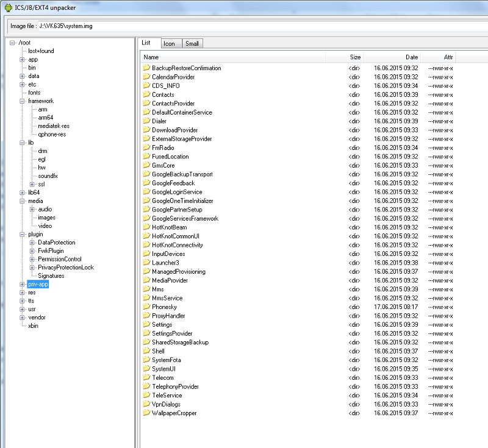Click the Settings folder icon in list
Image resolution: width=488 pixels, height=448 pixels.
(146, 324)
